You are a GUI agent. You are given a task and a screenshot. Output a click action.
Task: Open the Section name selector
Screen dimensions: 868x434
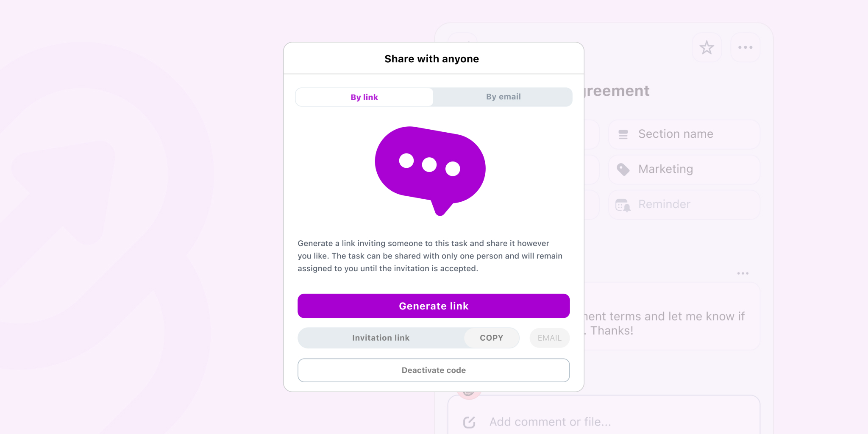tap(683, 134)
